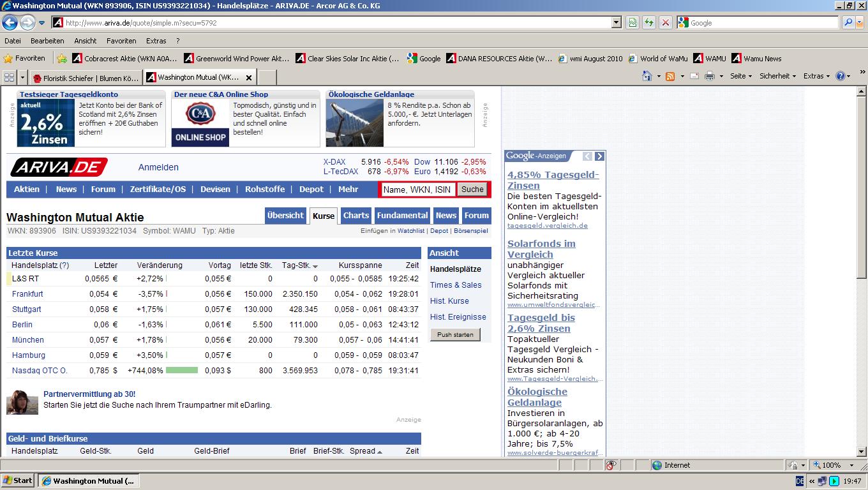This screenshot has width=868, height=490.
Task: Expand hidden tray icons chevron in taskbar
Action: tap(812, 481)
